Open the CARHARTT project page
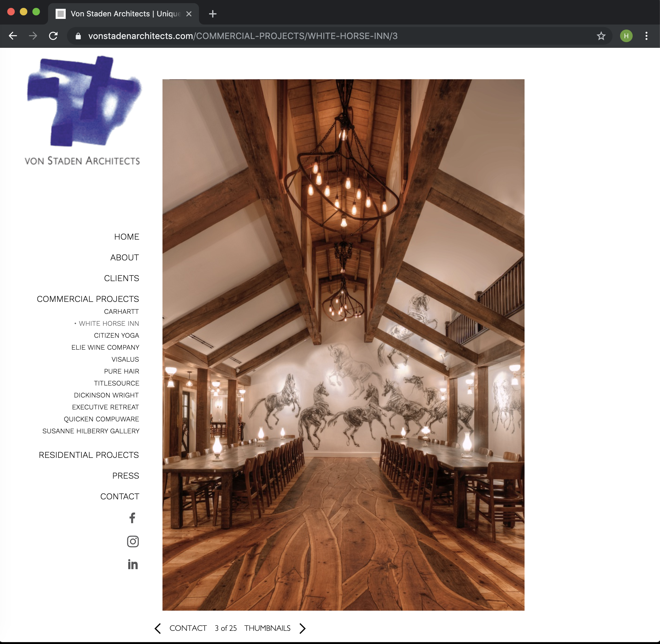Viewport: 660px width, 644px height. (121, 312)
